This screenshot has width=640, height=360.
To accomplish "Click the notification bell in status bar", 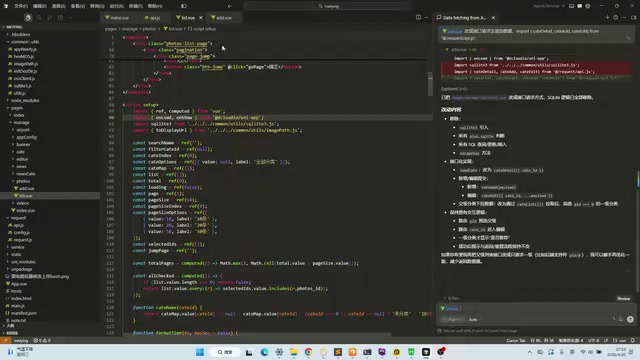I will coord(633,340).
